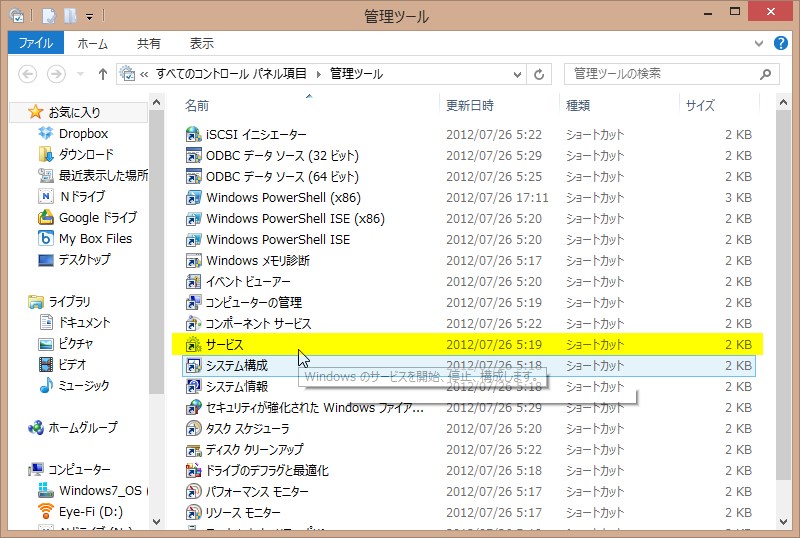Switch to the 表示 ribbon tab
This screenshot has height=538, width=800.
[x=202, y=43]
